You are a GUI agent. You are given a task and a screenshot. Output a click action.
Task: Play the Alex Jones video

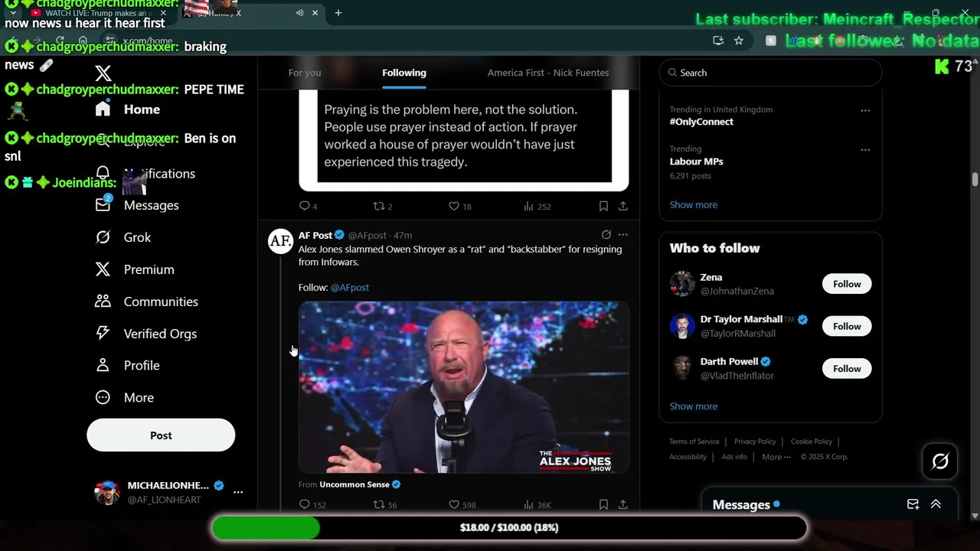464,387
